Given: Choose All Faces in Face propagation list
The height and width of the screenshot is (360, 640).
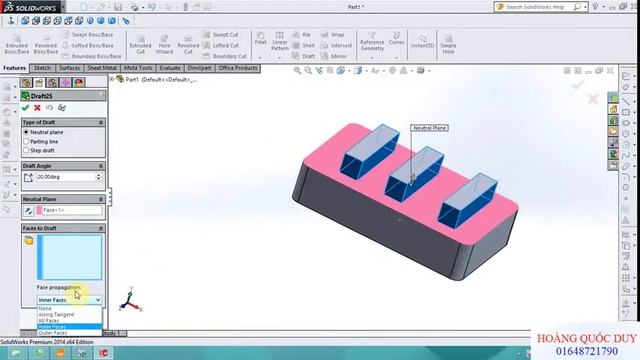Looking at the screenshot, I should coord(69,321).
